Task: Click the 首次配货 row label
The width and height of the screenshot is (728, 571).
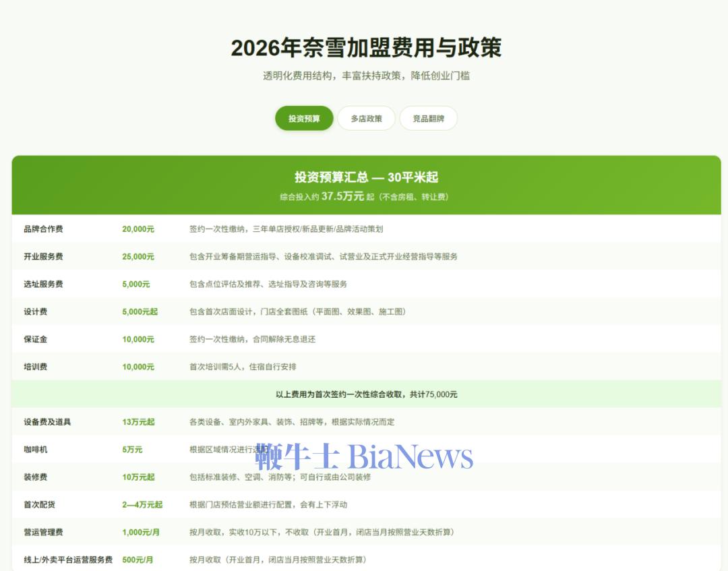Action: point(40,505)
